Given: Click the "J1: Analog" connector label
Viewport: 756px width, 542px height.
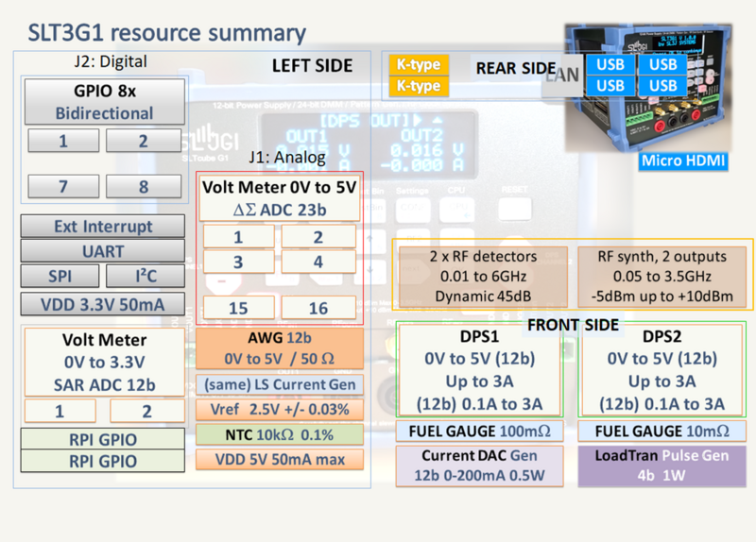Looking at the screenshot, I should (x=287, y=157).
